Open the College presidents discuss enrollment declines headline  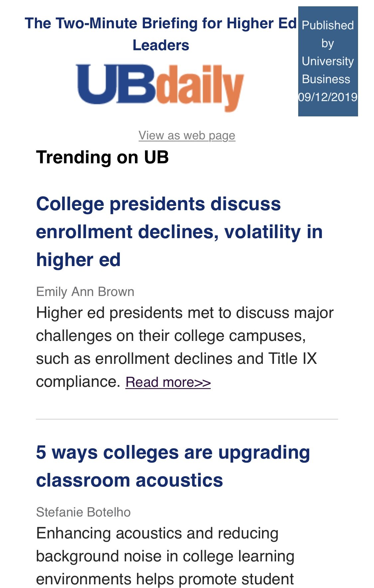179,232
